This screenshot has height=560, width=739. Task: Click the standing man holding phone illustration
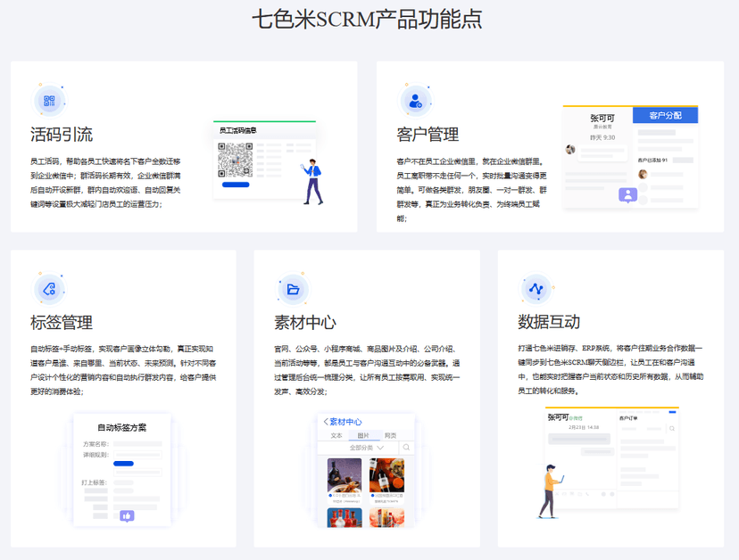click(312, 182)
